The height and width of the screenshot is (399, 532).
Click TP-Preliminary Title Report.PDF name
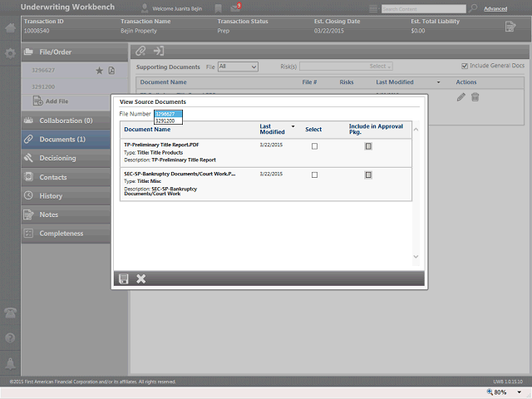pos(161,145)
